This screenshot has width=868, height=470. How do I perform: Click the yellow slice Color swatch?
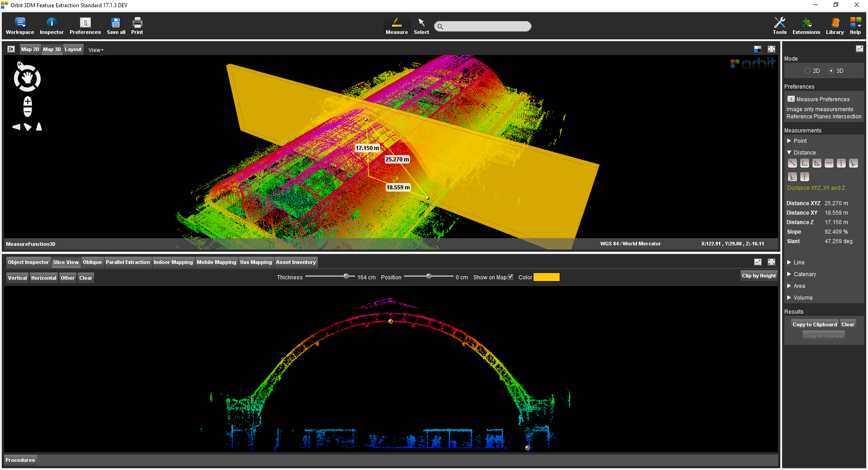[x=547, y=277]
